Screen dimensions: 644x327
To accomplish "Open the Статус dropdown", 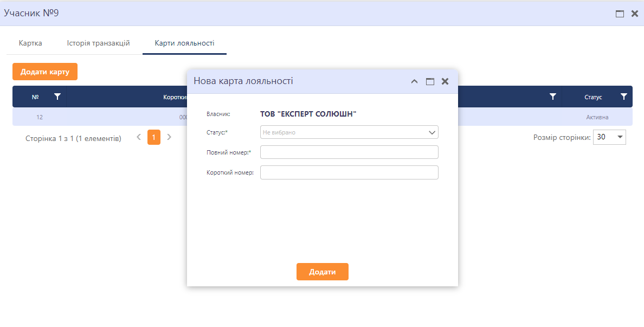I will (349, 132).
